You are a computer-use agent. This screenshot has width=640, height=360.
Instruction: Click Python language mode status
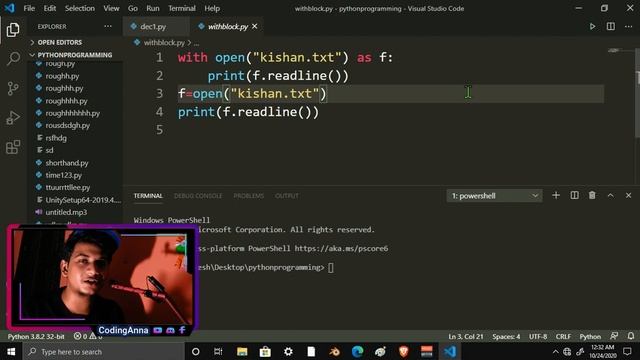point(590,336)
